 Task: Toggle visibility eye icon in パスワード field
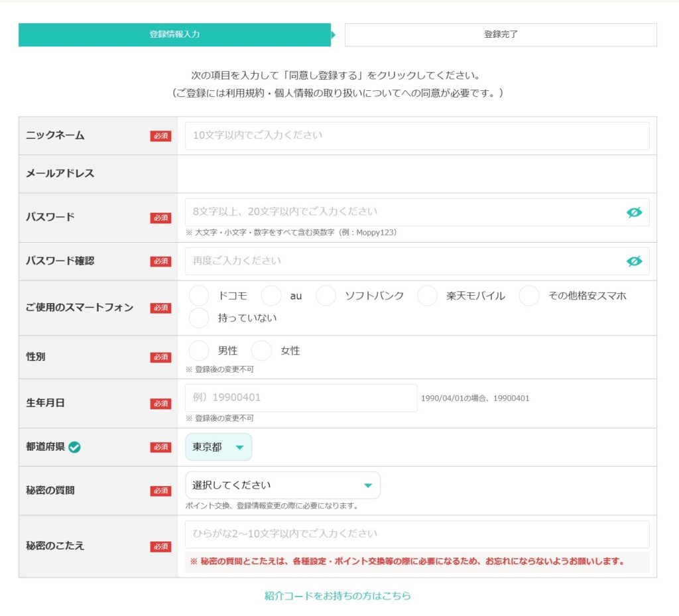[634, 212]
